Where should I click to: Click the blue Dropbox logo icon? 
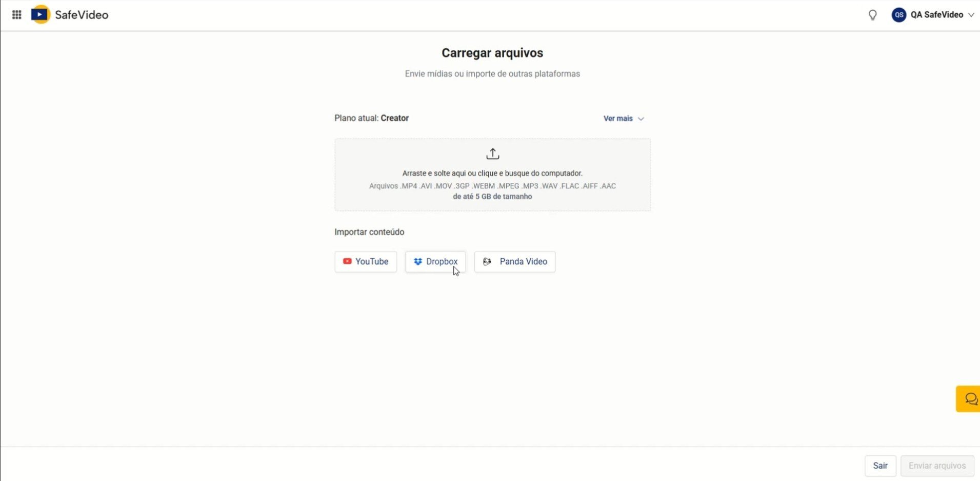point(418,261)
